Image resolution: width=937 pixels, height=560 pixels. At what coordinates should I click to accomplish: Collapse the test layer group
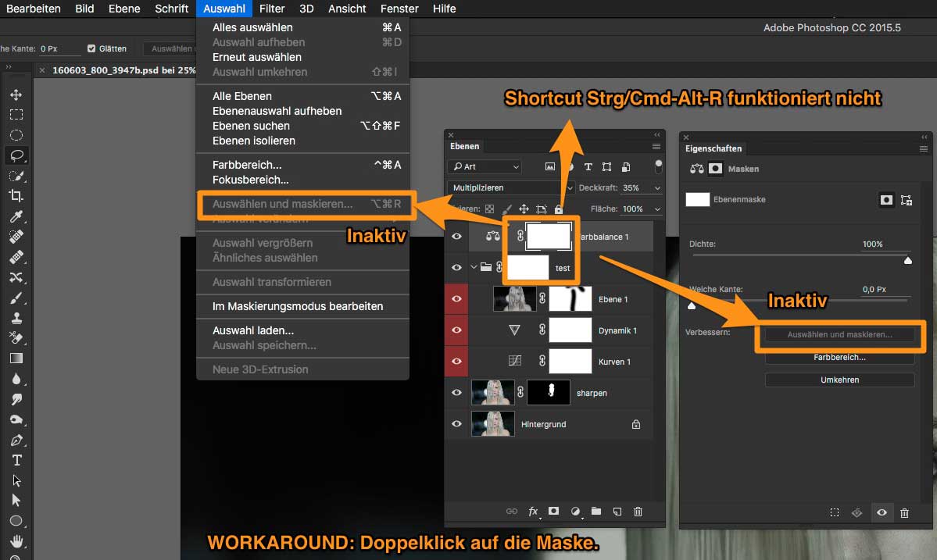[x=474, y=267]
